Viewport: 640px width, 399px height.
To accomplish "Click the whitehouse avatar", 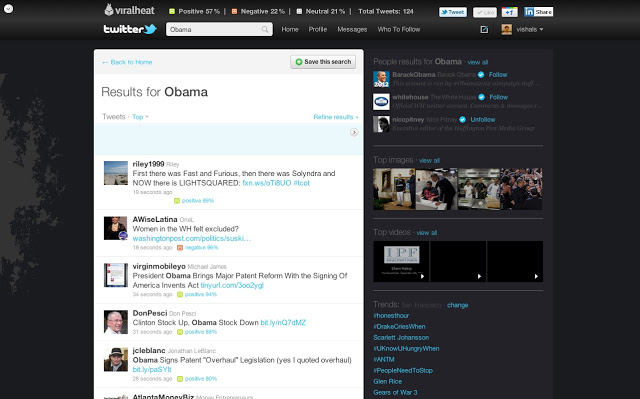I will click(381, 102).
